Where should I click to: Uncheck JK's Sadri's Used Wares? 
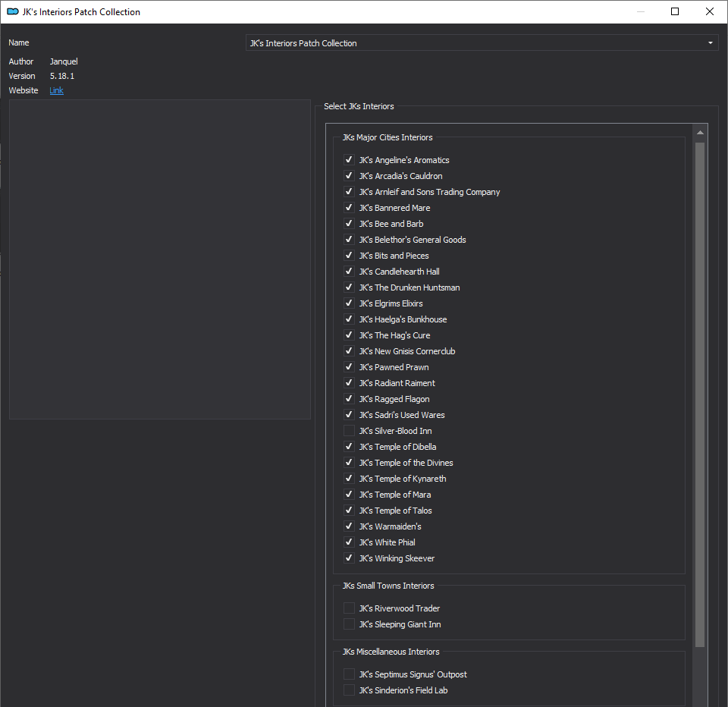[349, 415]
